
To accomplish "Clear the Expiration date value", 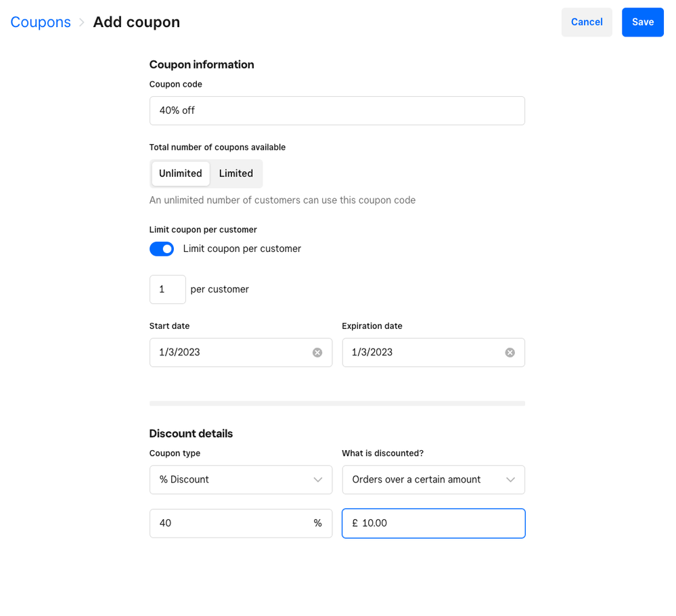I will [x=510, y=353].
